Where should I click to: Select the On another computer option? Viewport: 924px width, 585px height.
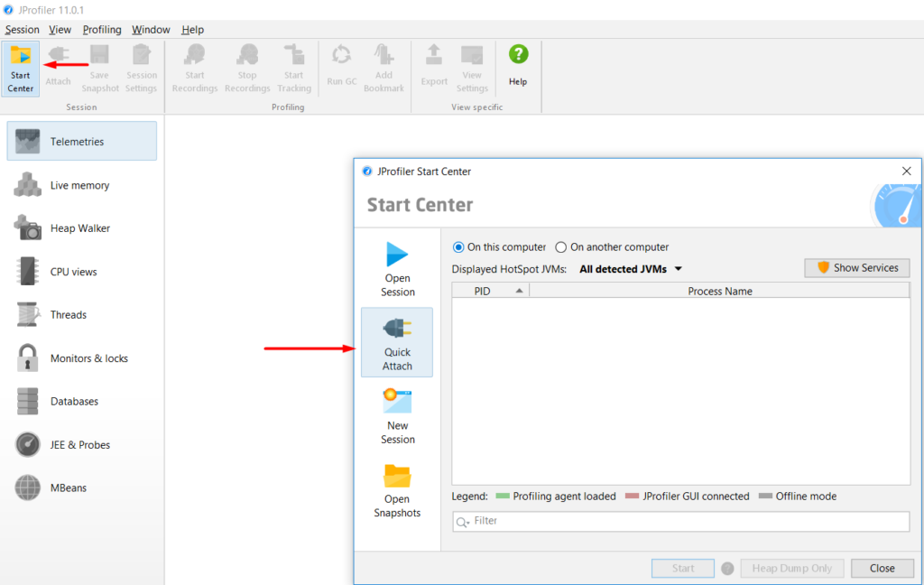[x=560, y=246]
